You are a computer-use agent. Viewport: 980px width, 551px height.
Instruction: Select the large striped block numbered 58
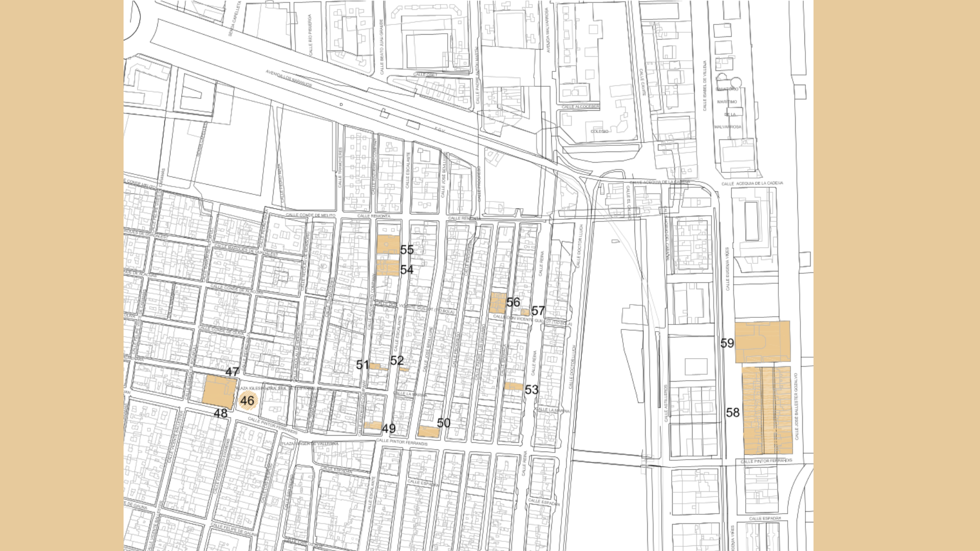click(x=767, y=410)
